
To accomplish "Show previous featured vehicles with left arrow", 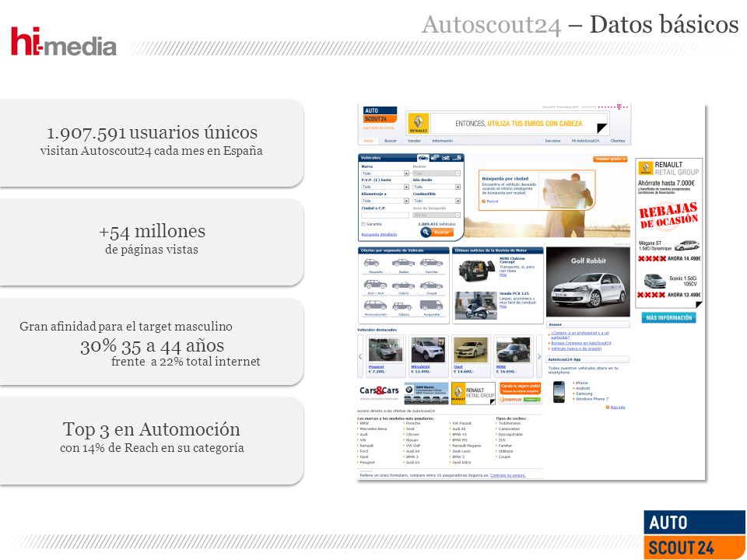I will 360,356.
